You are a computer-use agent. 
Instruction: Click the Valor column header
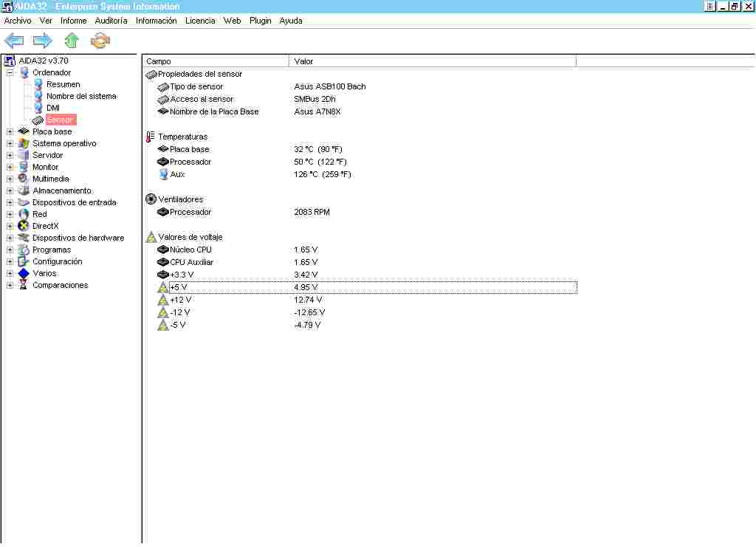pyautogui.click(x=433, y=61)
